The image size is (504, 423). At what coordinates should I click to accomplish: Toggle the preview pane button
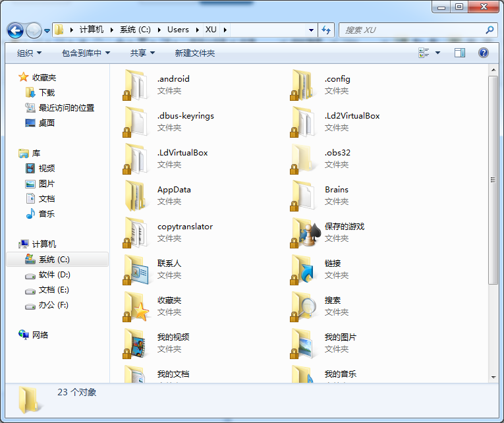click(x=460, y=53)
